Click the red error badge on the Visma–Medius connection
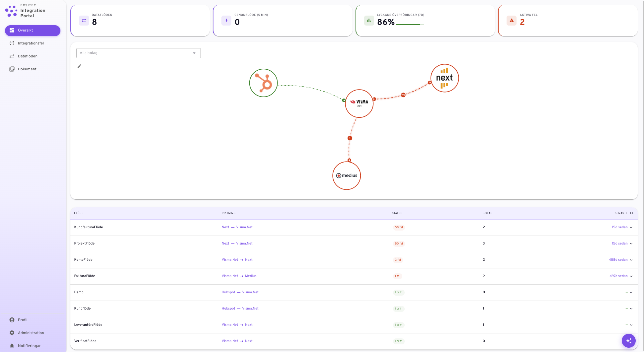644x352 pixels. 350,138
